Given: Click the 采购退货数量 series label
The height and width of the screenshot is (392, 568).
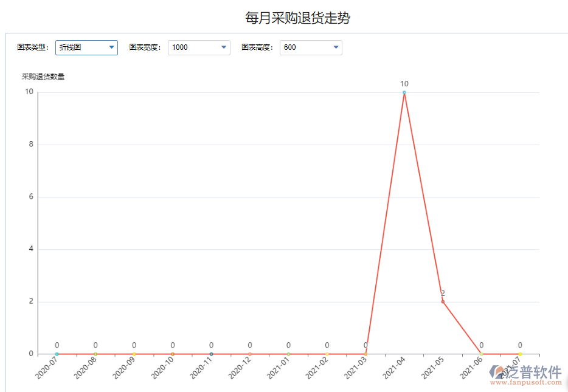Looking at the screenshot, I should [x=43, y=76].
